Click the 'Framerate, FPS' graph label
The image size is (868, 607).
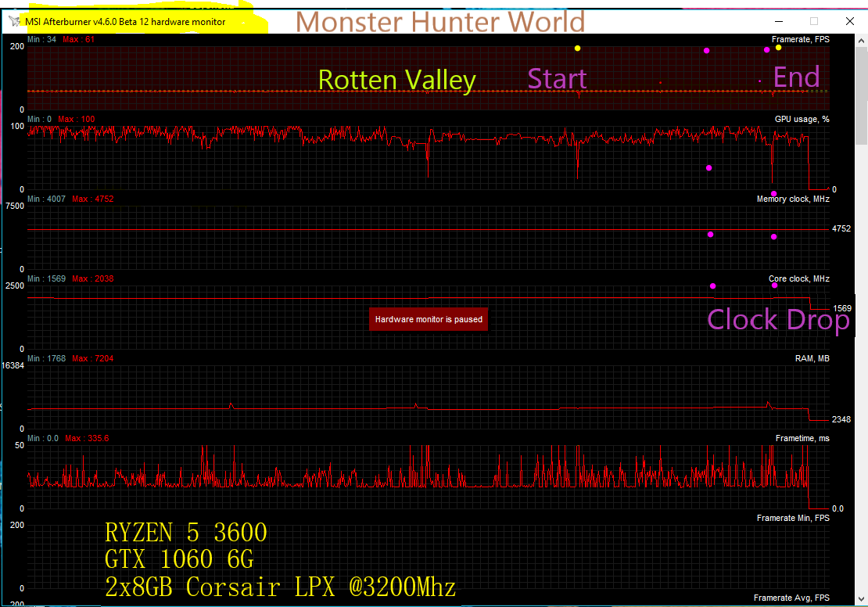801,39
